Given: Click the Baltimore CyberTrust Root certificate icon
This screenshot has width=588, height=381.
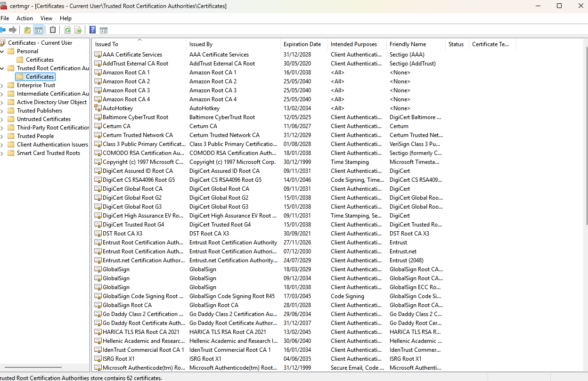Looking at the screenshot, I should [x=98, y=117].
